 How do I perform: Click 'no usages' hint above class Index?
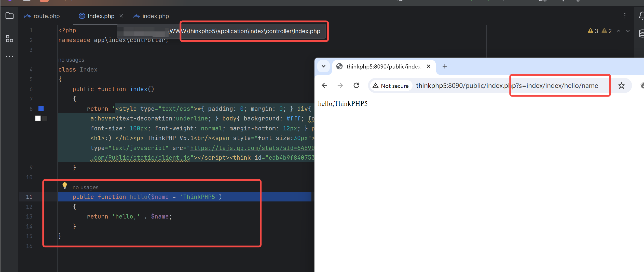(71, 60)
